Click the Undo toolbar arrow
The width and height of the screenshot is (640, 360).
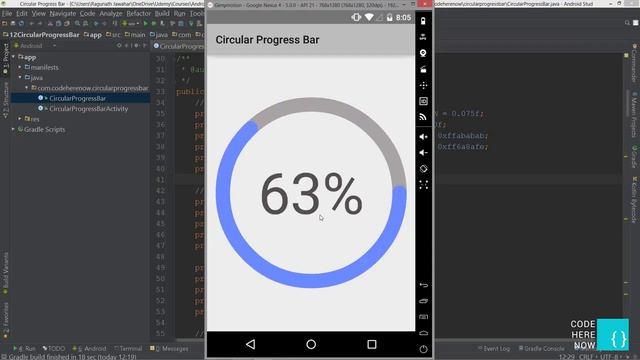[x=31, y=24]
